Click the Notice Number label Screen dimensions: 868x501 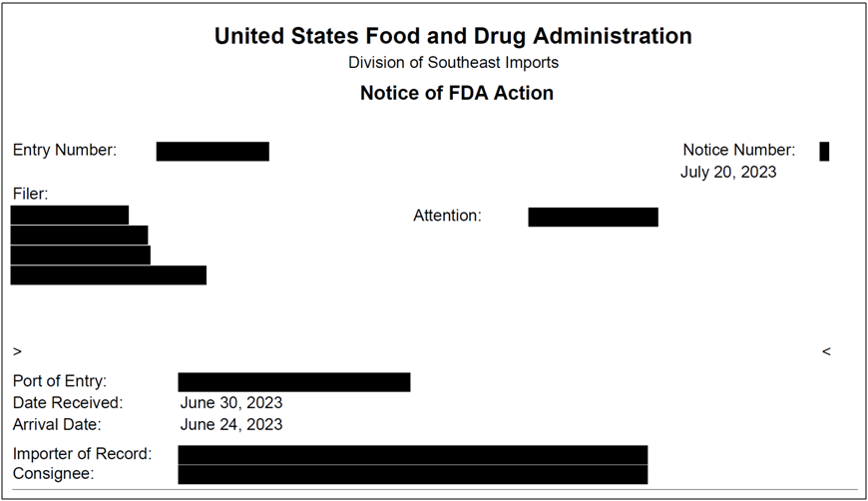point(739,150)
